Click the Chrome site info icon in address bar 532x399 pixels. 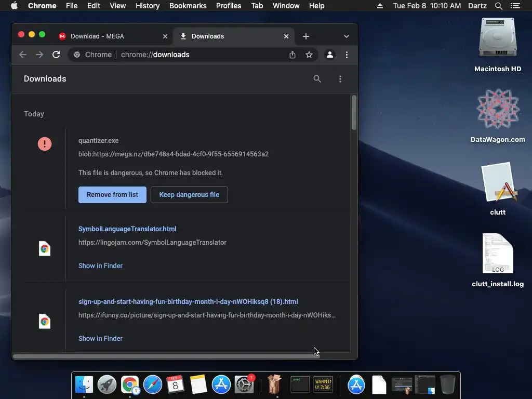pyautogui.click(x=77, y=55)
